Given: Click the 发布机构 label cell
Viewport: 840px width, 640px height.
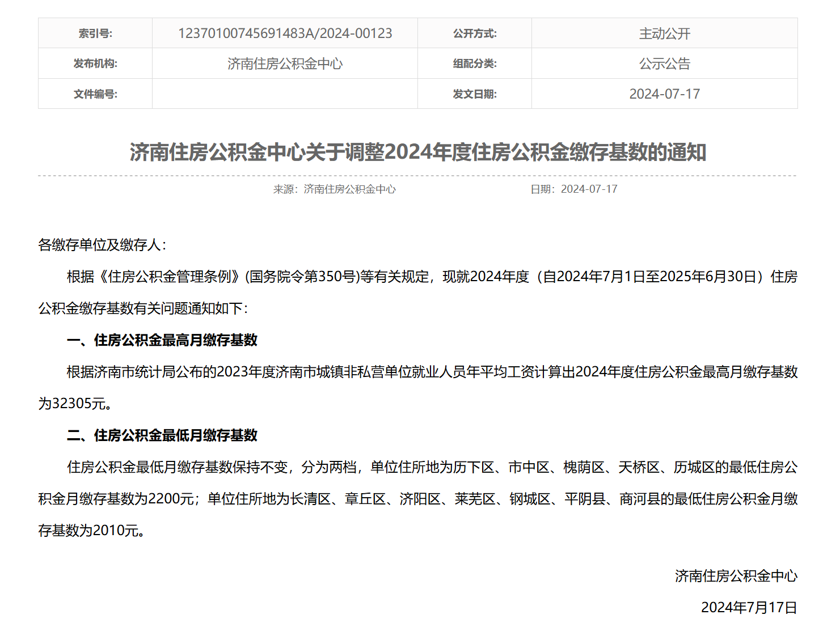Looking at the screenshot, I should (95, 63).
